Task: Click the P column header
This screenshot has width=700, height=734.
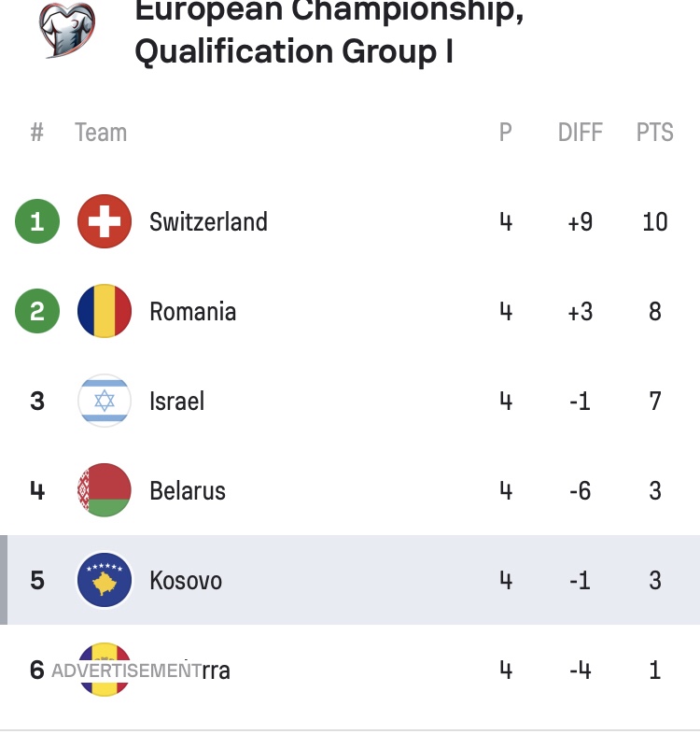Action: pyautogui.click(x=505, y=133)
